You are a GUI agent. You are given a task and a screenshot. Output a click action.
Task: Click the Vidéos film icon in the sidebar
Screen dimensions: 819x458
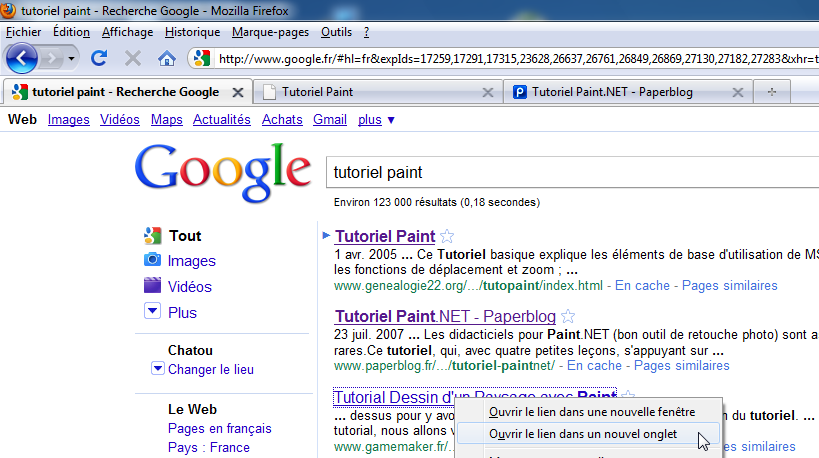coord(152,286)
